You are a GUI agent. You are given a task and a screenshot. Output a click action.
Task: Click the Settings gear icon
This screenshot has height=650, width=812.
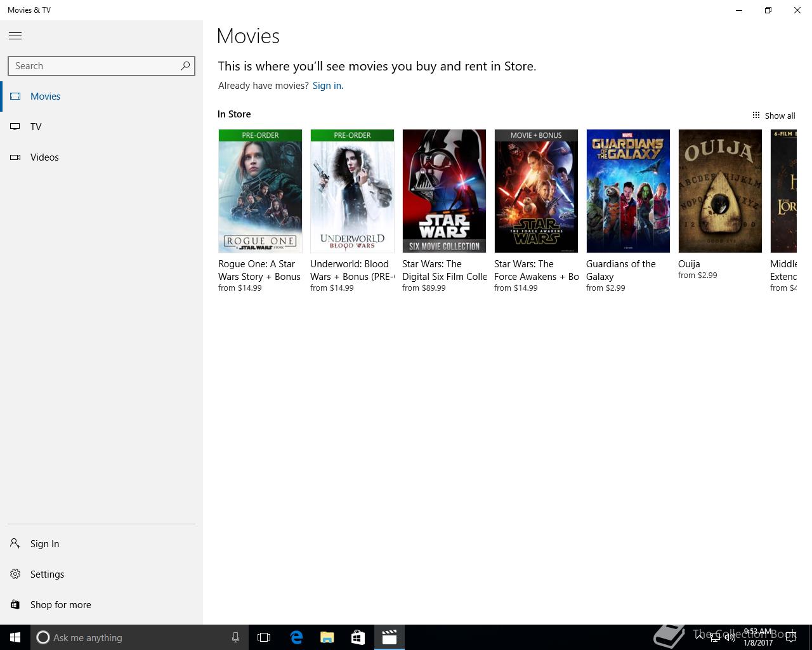[x=15, y=574]
